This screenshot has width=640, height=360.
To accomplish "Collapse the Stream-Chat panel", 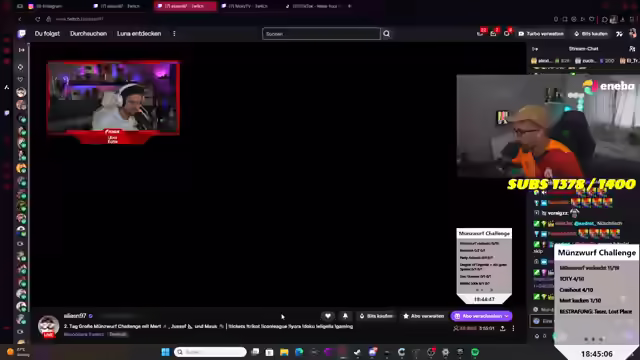I will (535, 49).
